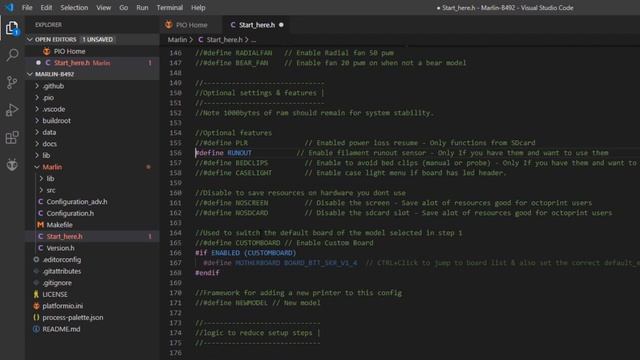Click the breadcrumb ellipsis segment

click(x=253, y=40)
